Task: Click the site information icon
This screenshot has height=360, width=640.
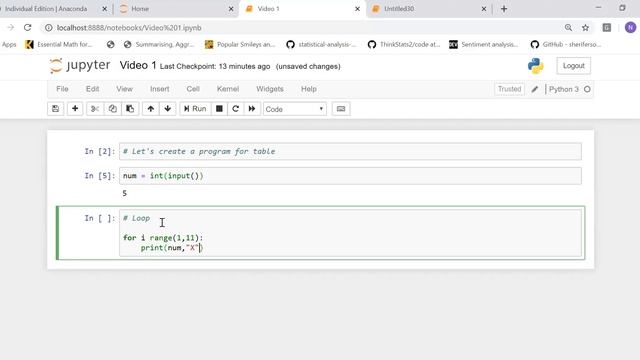Action: 49,28
